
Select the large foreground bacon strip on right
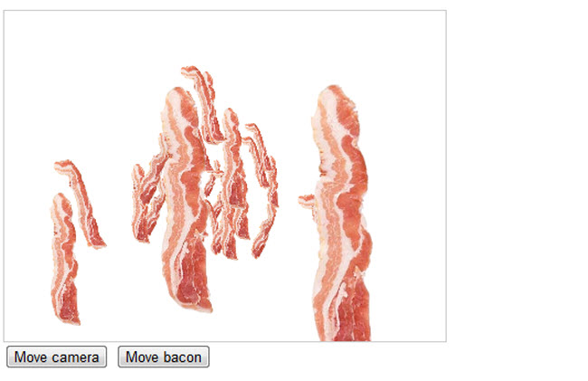click(x=341, y=214)
